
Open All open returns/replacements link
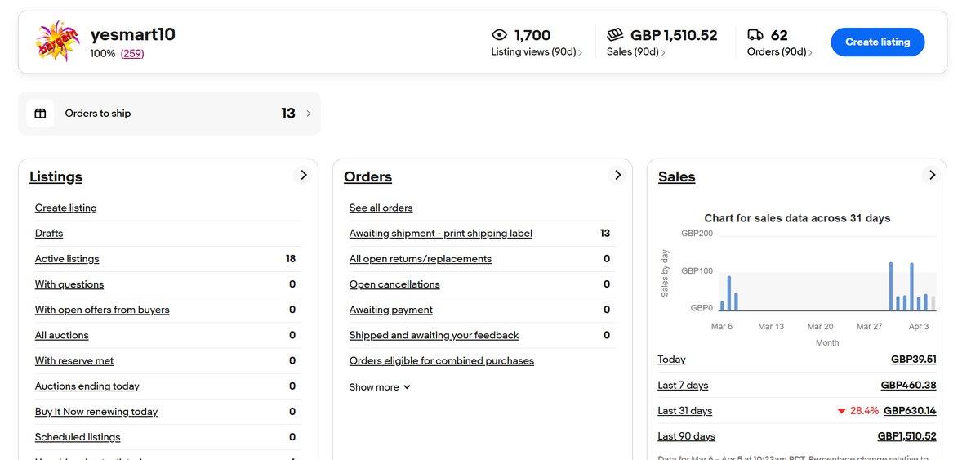[421, 259]
